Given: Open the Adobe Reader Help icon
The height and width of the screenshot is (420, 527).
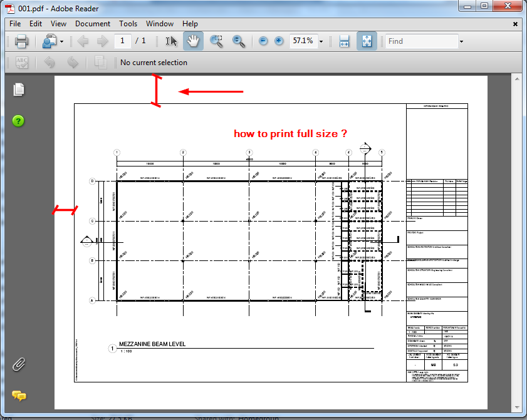Looking at the screenshot, I should coord(18,121).
